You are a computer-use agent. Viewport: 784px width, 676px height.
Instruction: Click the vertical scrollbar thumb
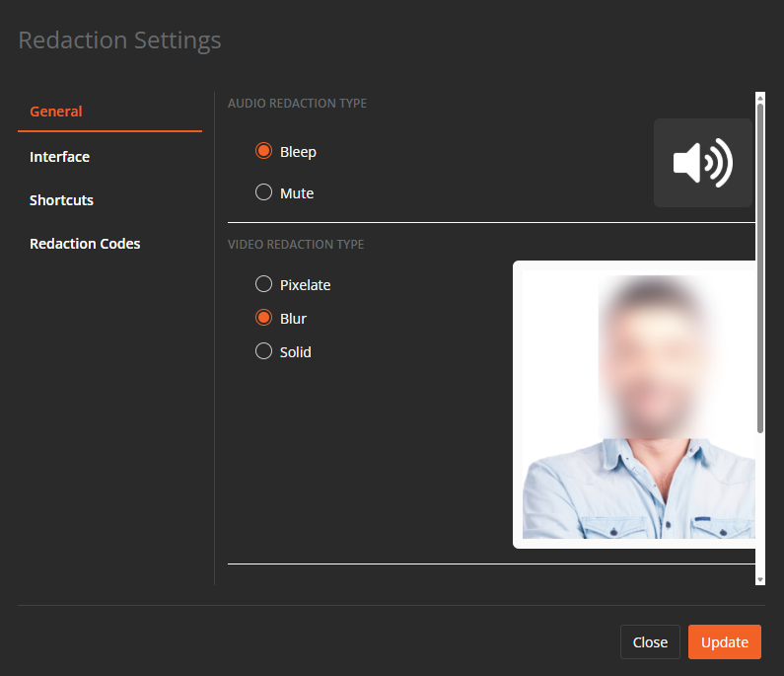[x=759, y=266]
